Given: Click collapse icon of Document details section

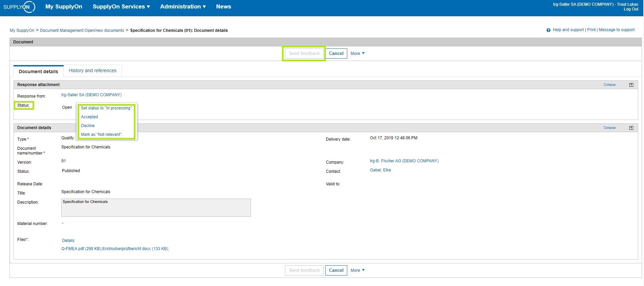Looking at the screenshot, I should pos(631,128).
